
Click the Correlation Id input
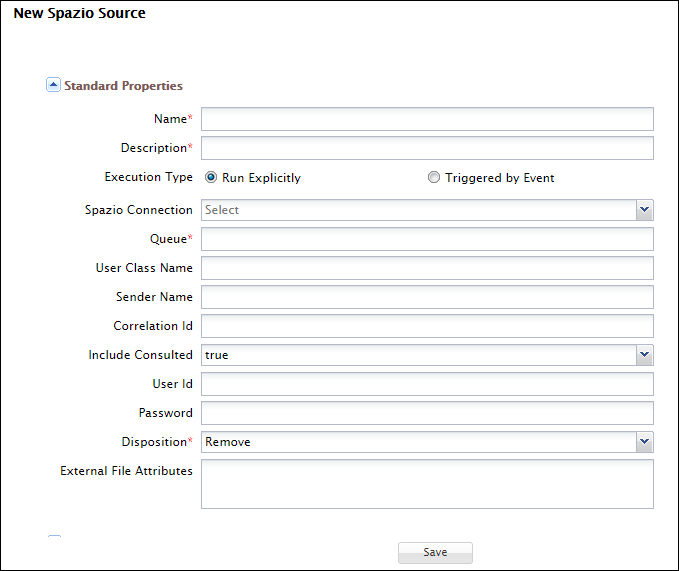point(427,326)
